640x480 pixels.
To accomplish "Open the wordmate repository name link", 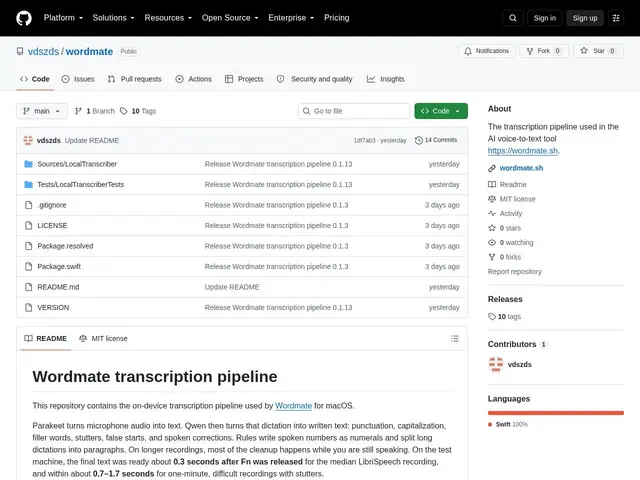I will (x=89, y=51).
